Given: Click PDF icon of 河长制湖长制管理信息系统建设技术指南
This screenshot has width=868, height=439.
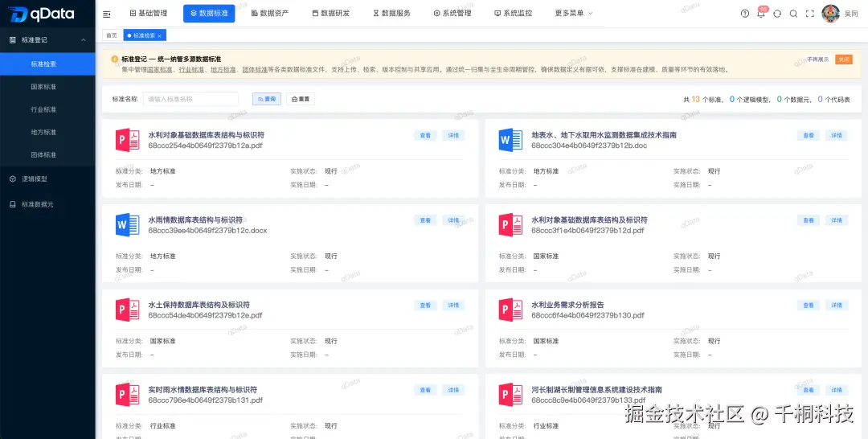Looking at the screenshot, I should pyautogui.click(x=510, y=394).
